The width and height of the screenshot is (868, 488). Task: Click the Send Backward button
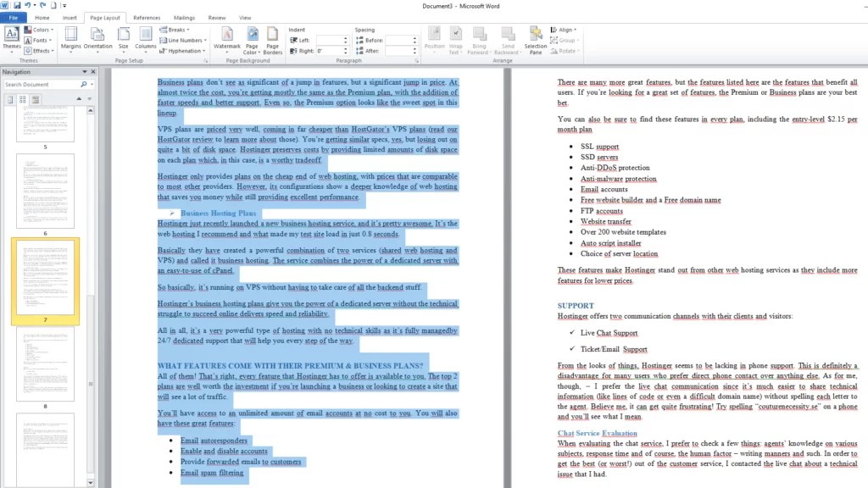[x=508, y=39]
